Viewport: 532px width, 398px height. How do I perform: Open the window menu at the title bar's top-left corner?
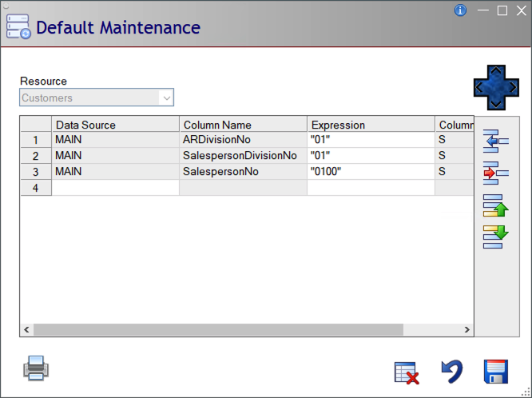(x=6, y=5)
